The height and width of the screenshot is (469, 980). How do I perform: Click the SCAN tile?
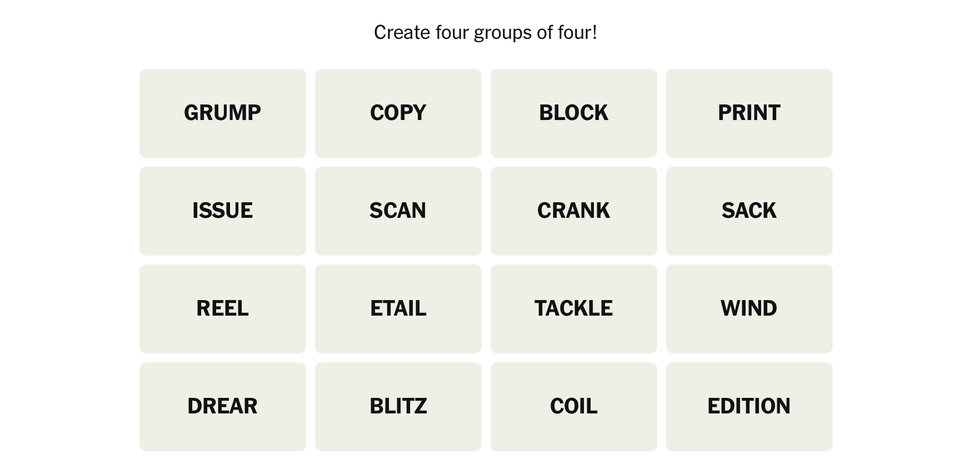pos(398,211)
